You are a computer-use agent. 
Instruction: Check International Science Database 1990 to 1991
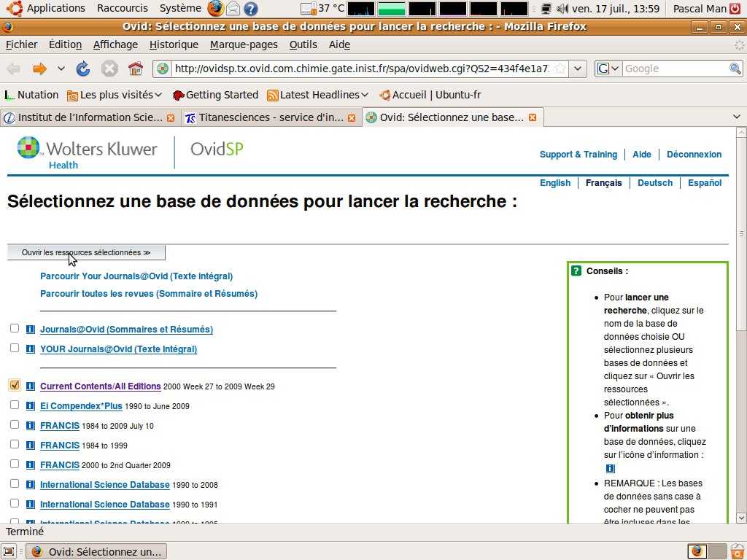(x=15, y=503)
